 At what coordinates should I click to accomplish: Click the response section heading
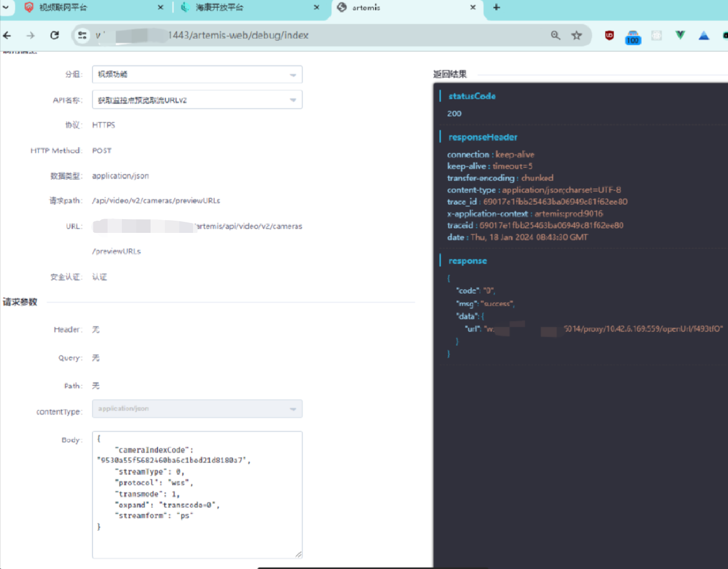coord(468,260)
